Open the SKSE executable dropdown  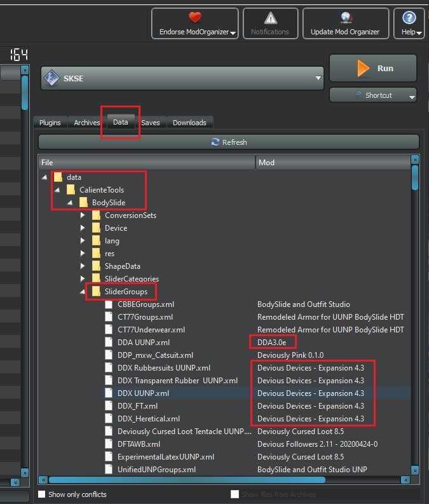coord(318,78)
